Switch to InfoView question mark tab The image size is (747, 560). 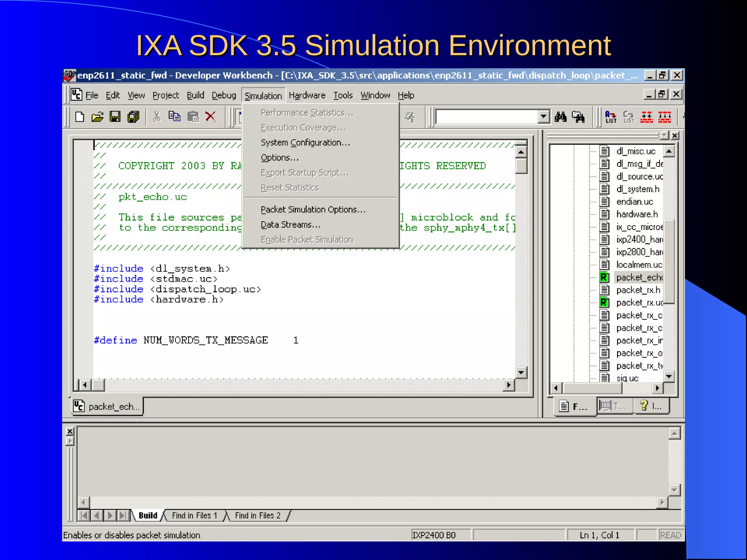pos(651,406)
